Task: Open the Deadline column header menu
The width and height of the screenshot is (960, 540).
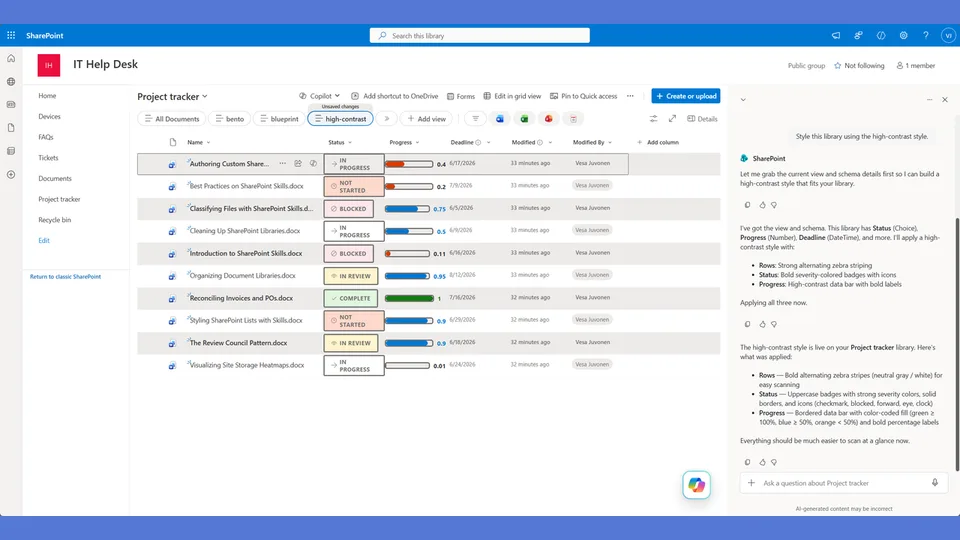Action: [470, 142]
